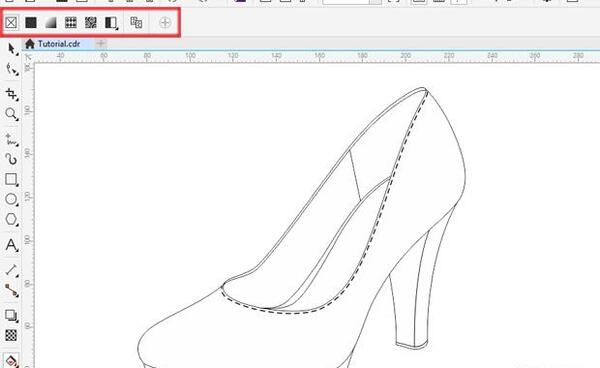Select Vector pattern fill
This screenshot has height=368, width=600.
click(70, 23)
